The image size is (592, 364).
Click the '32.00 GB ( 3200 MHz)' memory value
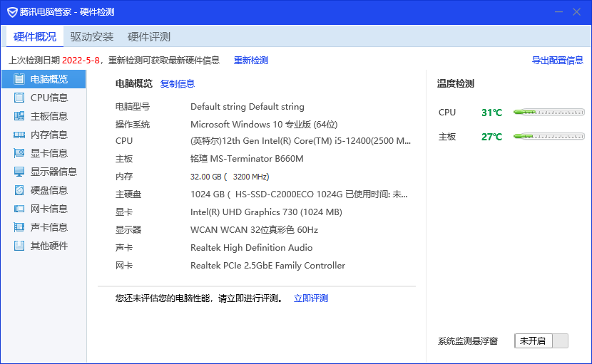coord(230,177)
